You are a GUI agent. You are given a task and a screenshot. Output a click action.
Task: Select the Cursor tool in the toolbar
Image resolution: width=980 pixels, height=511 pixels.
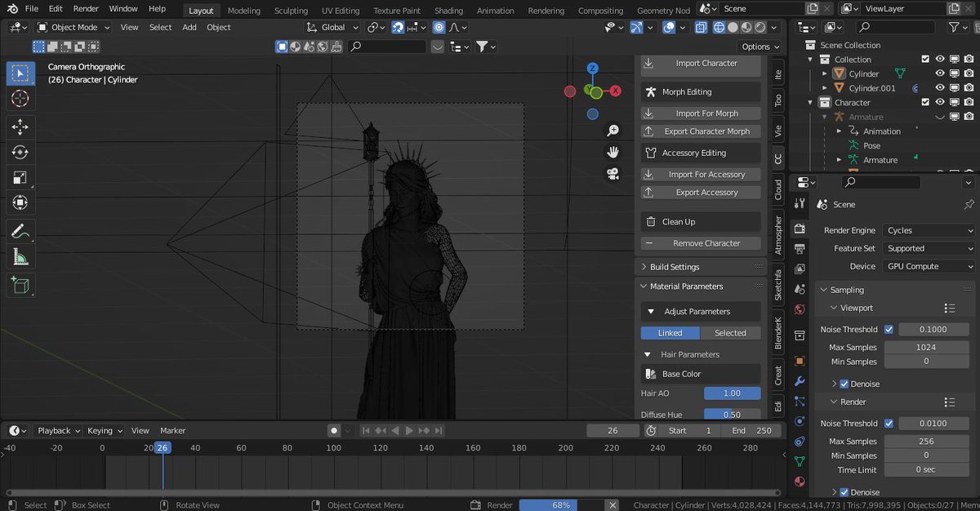pyautogui.click(x=20, y=99)
